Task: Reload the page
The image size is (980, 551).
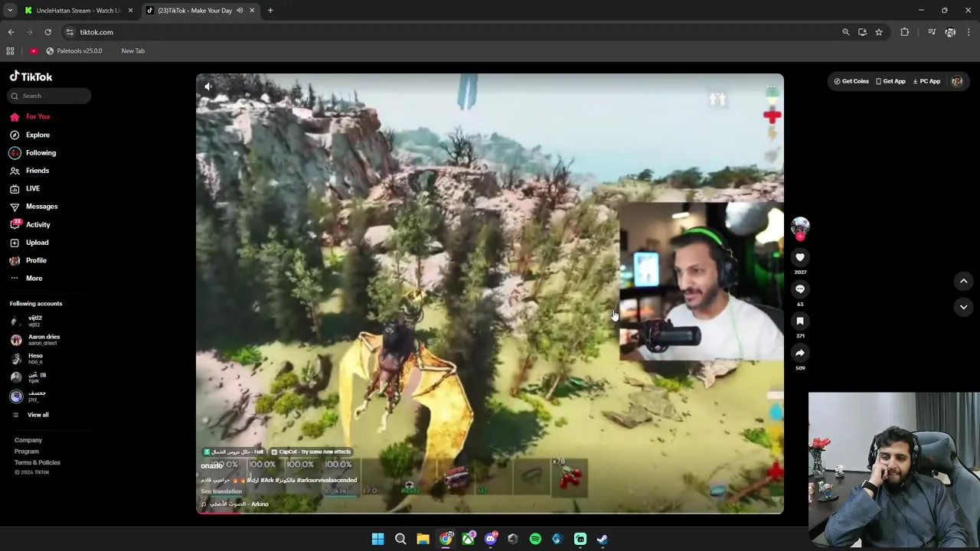Action: [x=47, y=32]
